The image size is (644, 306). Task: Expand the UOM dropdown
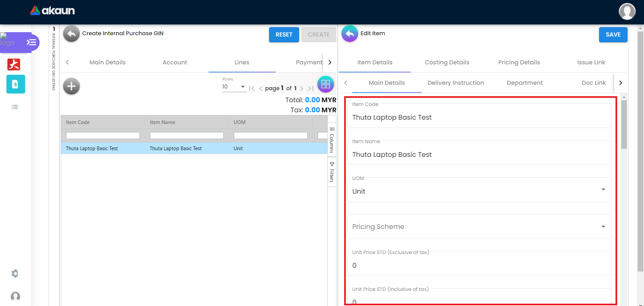[x=603, y=190]
